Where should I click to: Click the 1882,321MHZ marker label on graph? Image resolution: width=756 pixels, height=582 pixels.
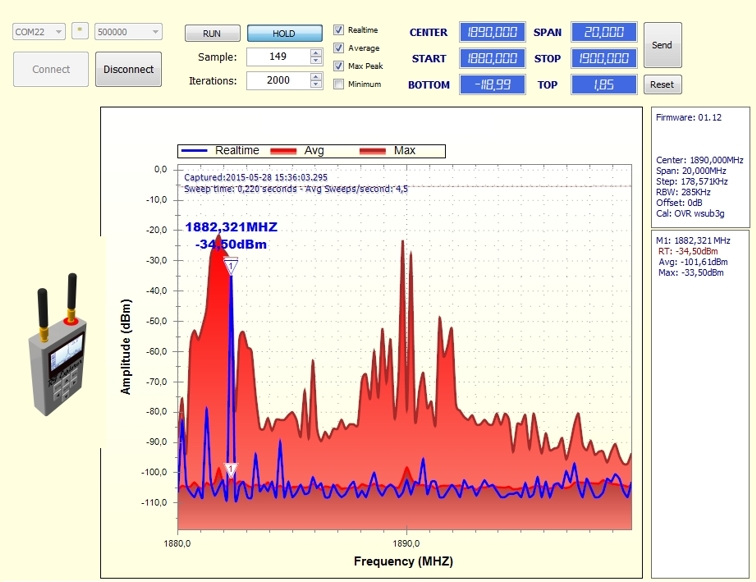click(x=231, y=227)
